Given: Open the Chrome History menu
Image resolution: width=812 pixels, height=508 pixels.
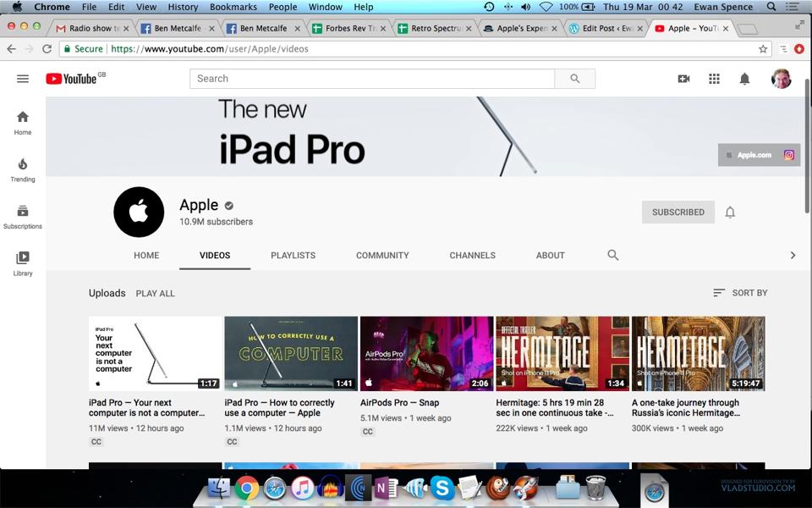Looking at the screenshot, I should click(183, 7).
